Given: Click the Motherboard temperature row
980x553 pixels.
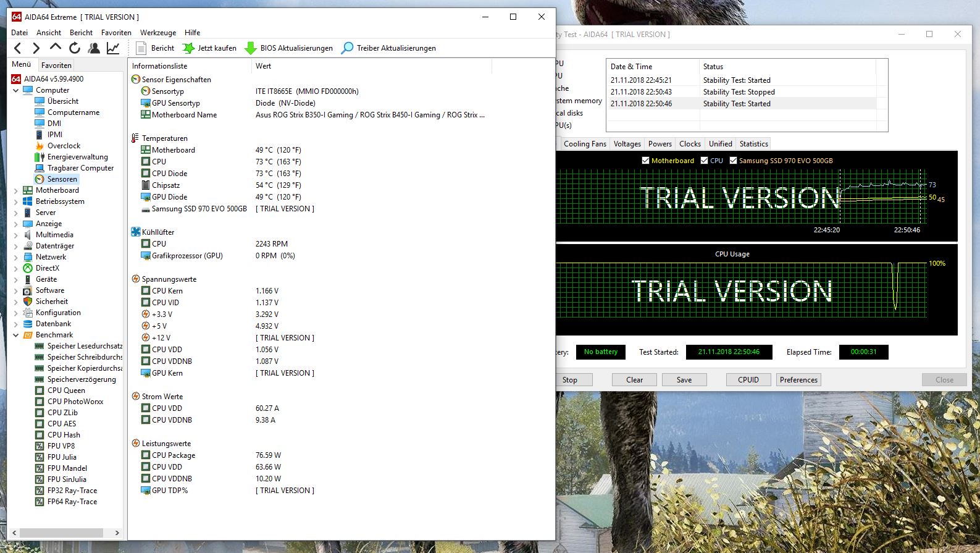Looking at the screenshot, I should pos(309,150).
